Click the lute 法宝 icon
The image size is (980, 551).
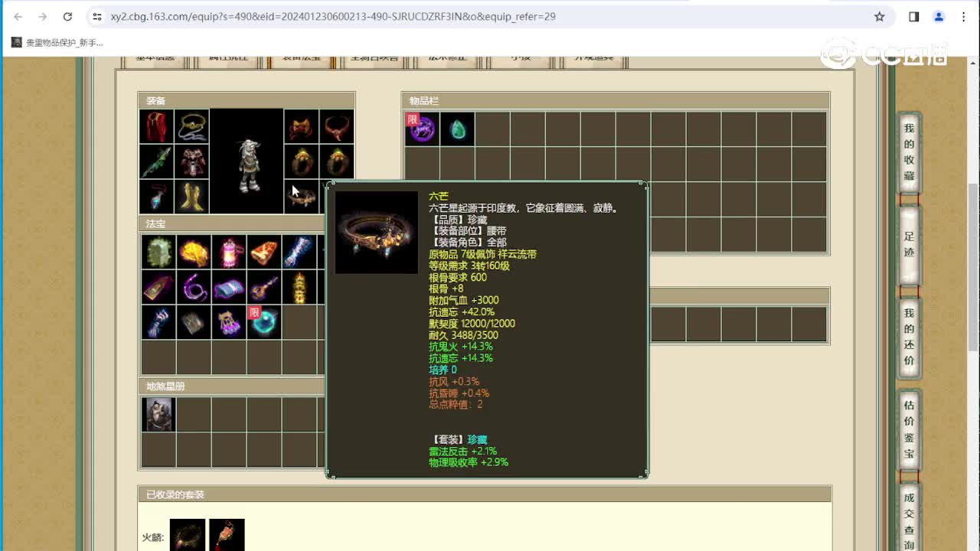point(264,287)
